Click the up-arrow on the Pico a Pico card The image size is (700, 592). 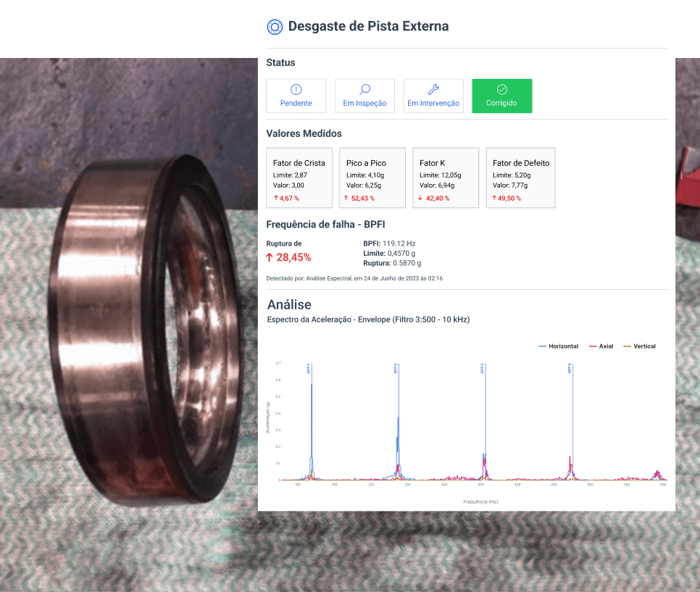(348, 198)
